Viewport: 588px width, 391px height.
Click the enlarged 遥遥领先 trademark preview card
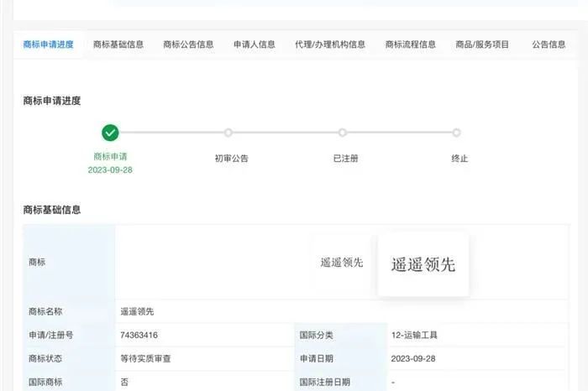[x=423, y=264]
